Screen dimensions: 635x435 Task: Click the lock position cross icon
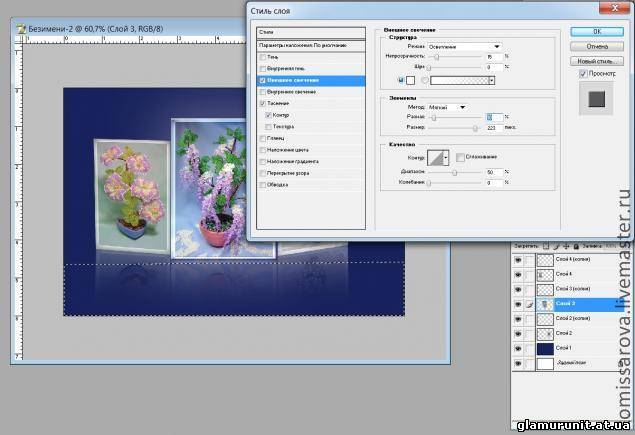(x=566, y=246)
